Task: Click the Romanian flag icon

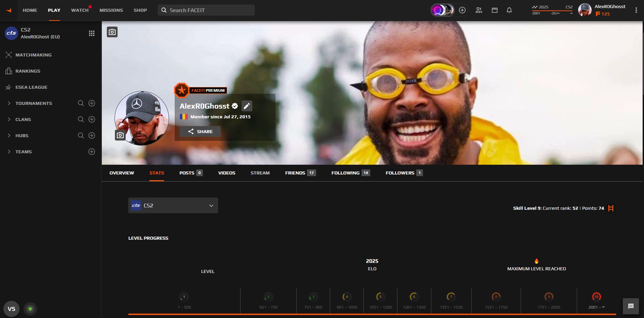Action: tap(183, 117)
